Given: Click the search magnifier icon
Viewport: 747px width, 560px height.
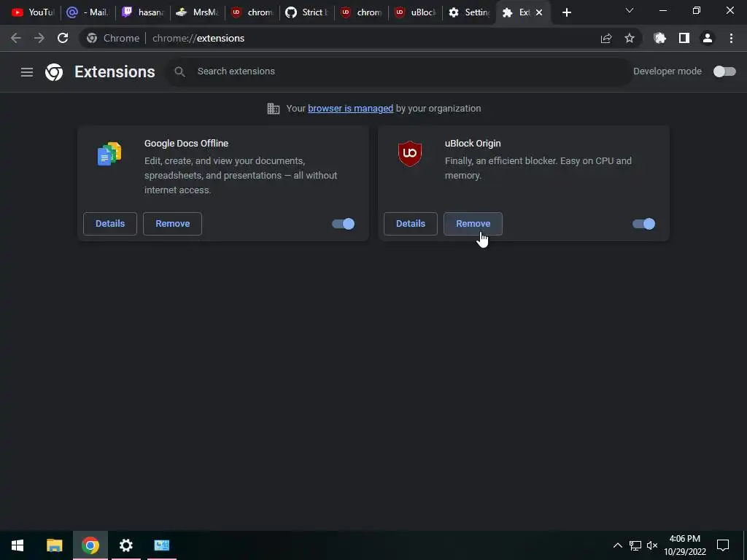Looking at the screenshot, I should click(179, 71).
